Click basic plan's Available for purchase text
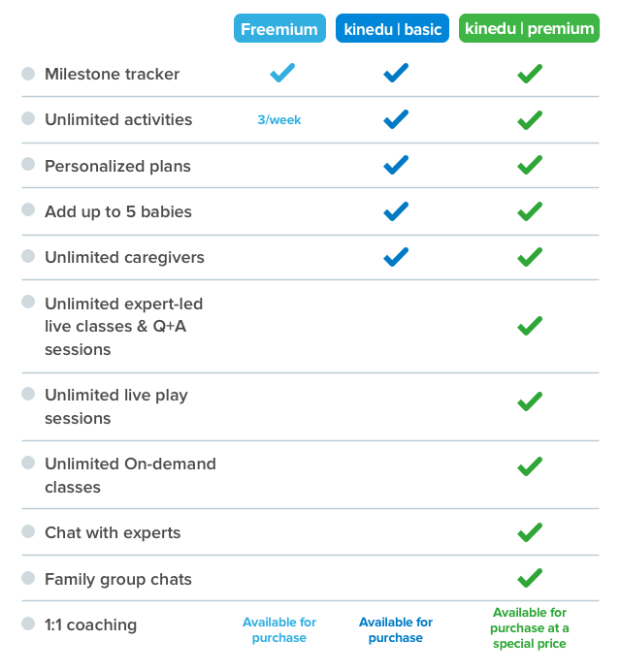 [396, 630]
